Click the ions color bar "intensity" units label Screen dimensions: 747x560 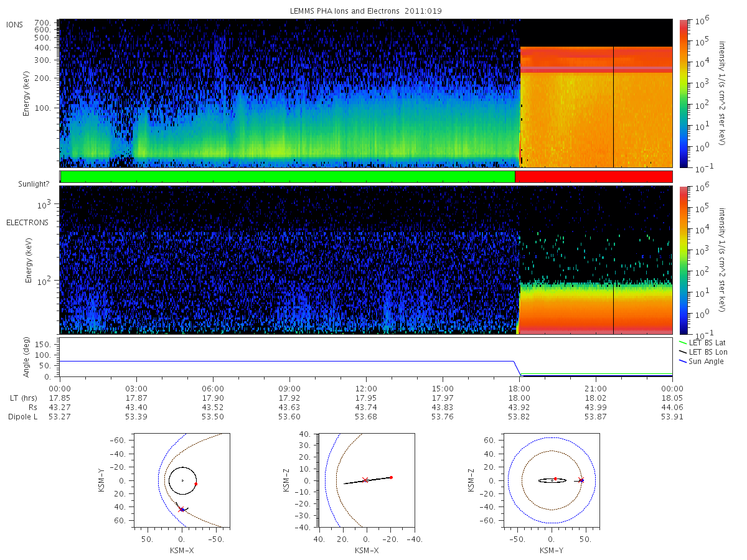(x=723, y=93)
